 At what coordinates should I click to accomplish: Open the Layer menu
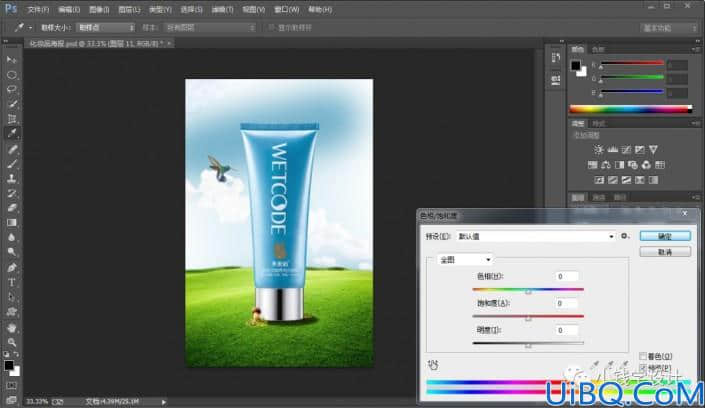coord(129,9)
